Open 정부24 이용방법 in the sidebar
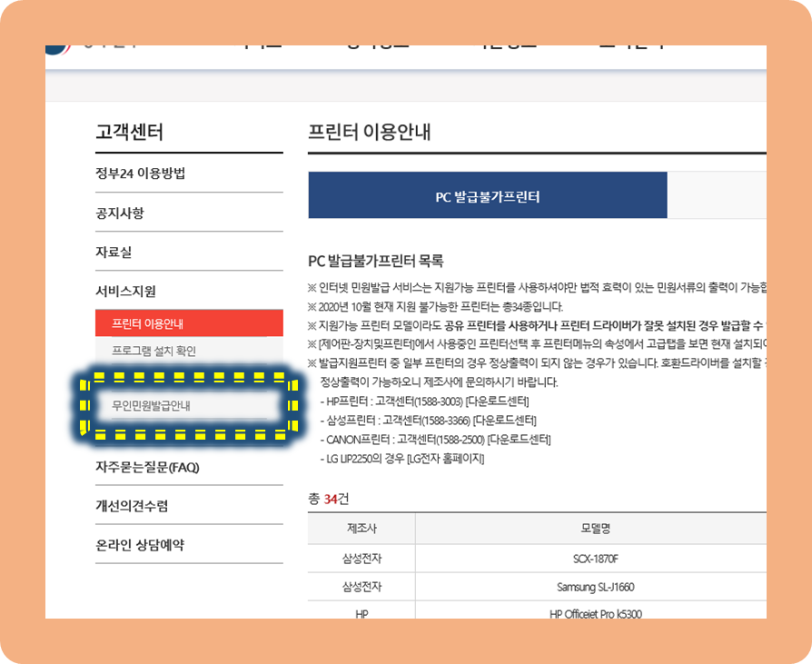Viewport: 812px width, 664px height. click(141, 173)
